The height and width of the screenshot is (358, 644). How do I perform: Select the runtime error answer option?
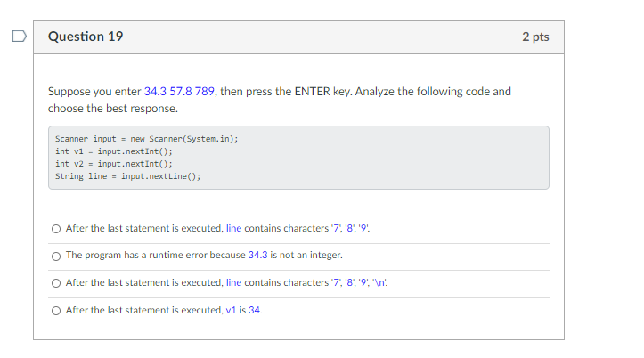pyautogui.click(x=56, y=256)
